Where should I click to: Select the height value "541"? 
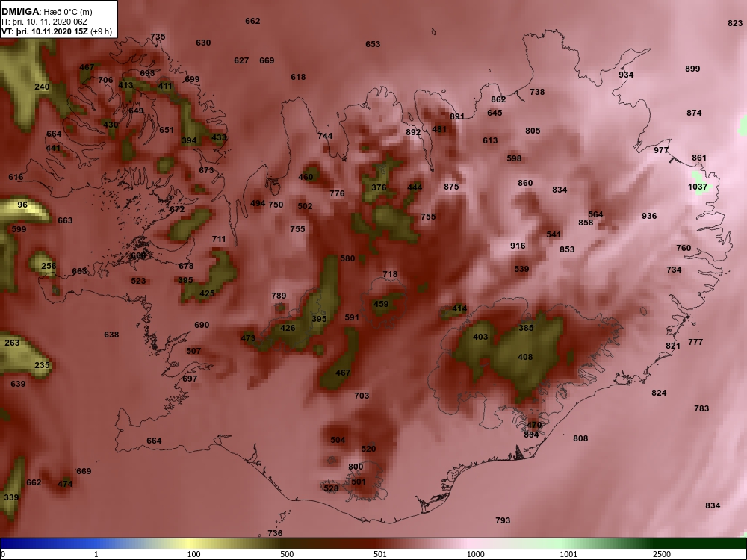(554, 234)
